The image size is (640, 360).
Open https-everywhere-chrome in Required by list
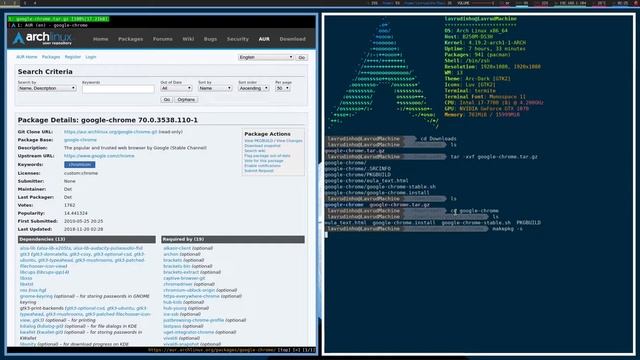(x=191, y=296)
